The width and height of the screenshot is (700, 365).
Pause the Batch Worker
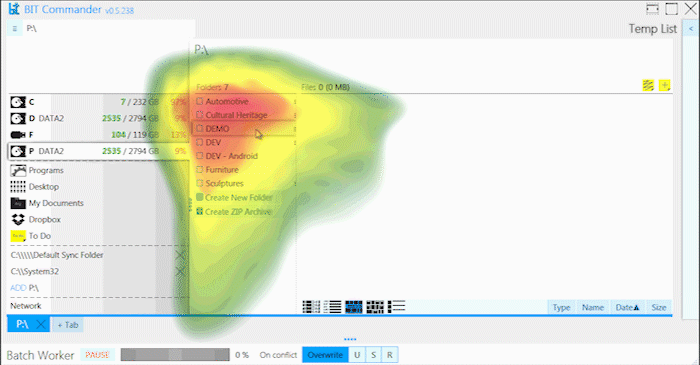tap(97, 355)
